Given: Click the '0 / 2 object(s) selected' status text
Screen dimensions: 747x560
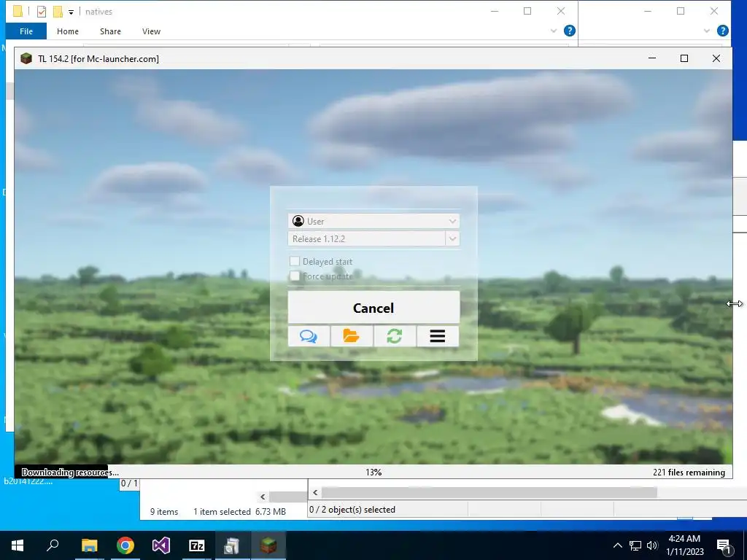Looking at the screenshot, I should click(352, 510).
